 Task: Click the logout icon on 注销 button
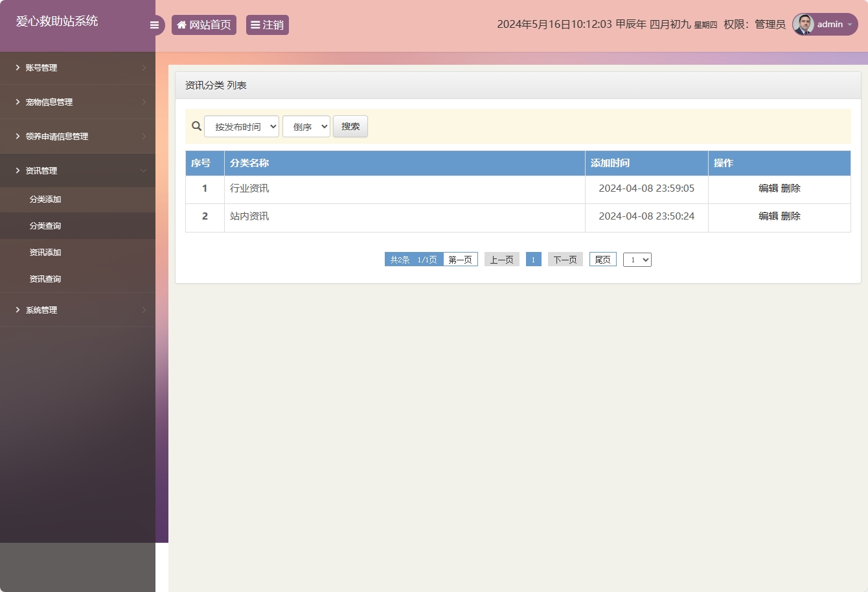pyautogui.click(x=255, y=25)
